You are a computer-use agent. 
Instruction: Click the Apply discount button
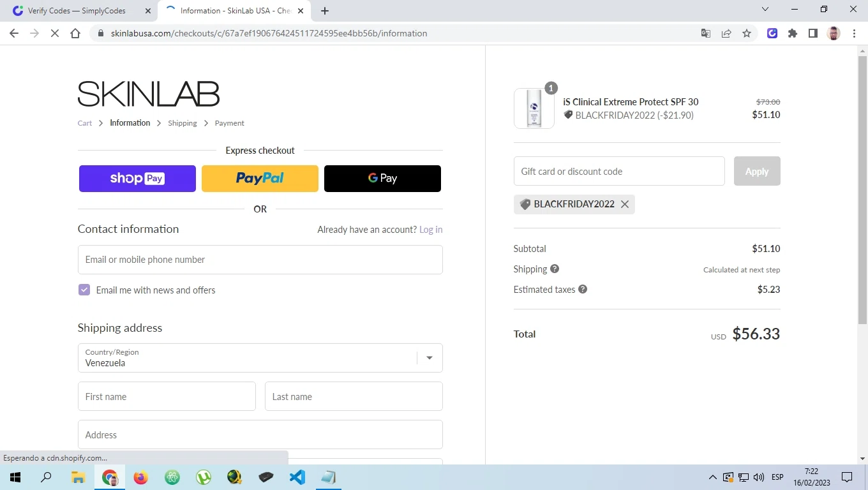(757, 171)
